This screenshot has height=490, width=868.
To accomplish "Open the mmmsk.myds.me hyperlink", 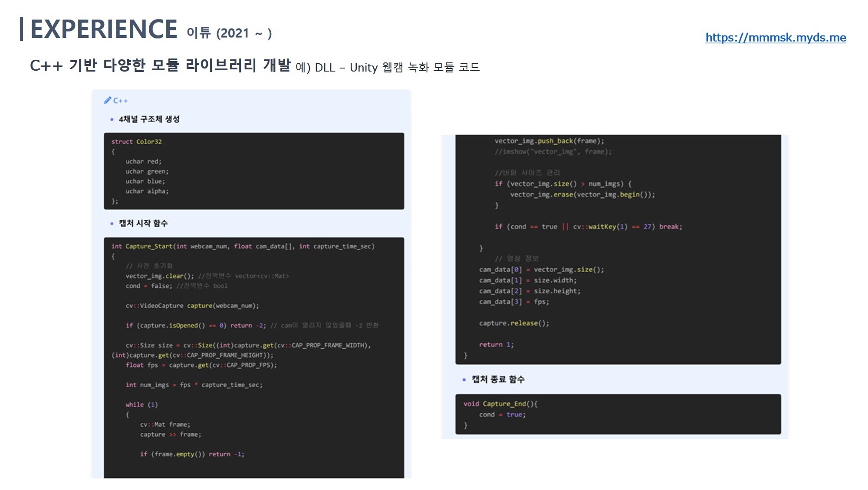I will [x=775, y=38].
